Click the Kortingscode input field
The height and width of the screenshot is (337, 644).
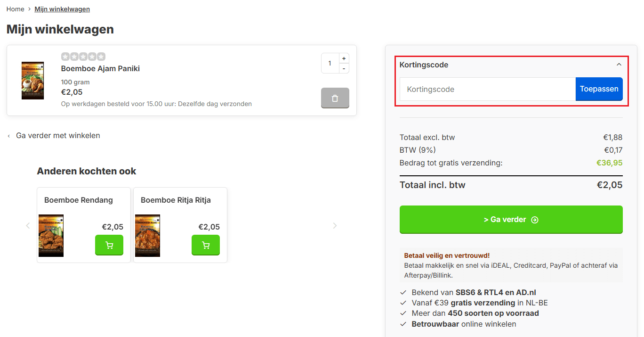[487, 89]
